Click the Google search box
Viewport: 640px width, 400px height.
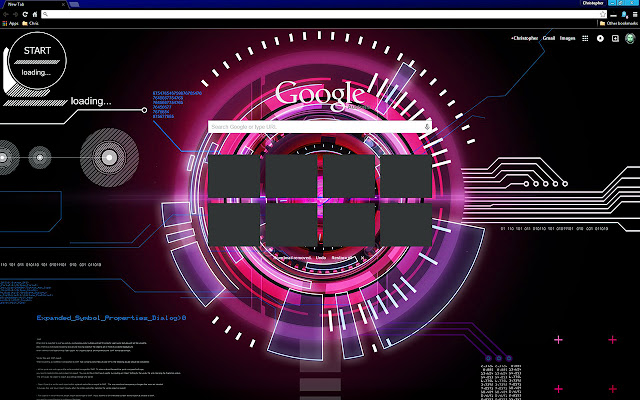tap(310, 127)
